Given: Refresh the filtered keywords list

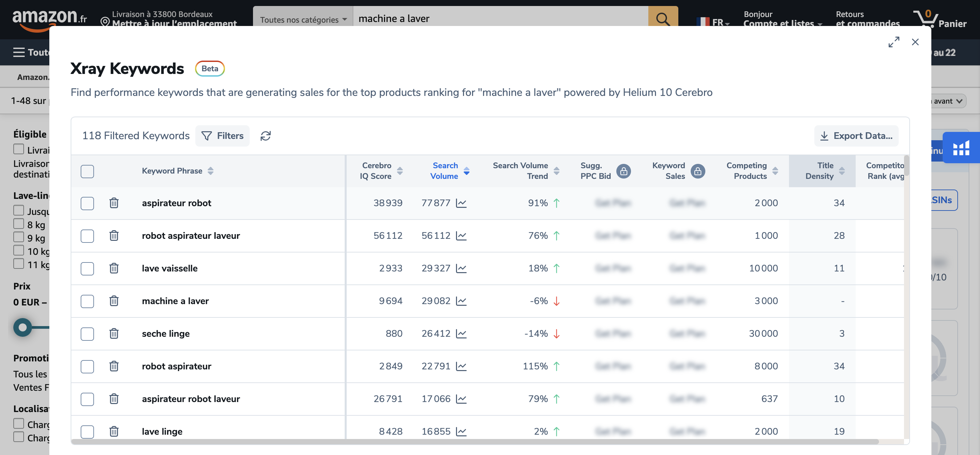Looking at the screenshot, I should (266, 136).
